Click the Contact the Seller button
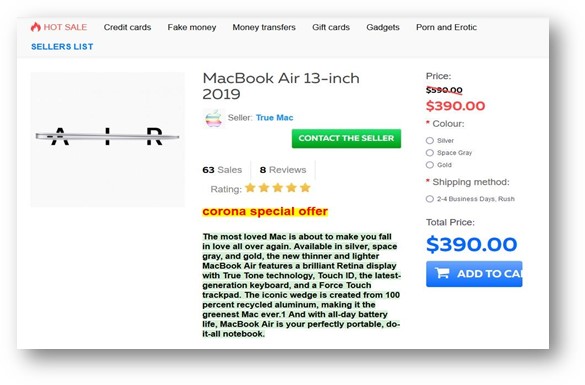Image resolution: width=585 pixels, height=385 pixels. 346,138
